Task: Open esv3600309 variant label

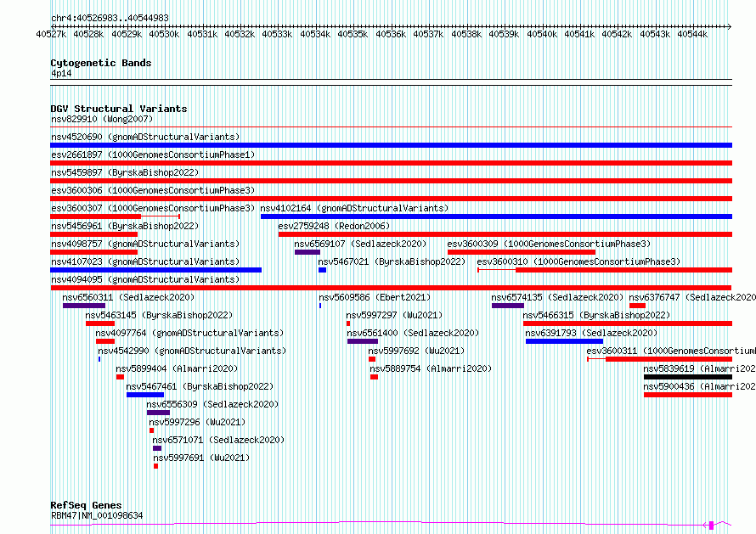Action: pyautogui.click(x=549, y=244)
